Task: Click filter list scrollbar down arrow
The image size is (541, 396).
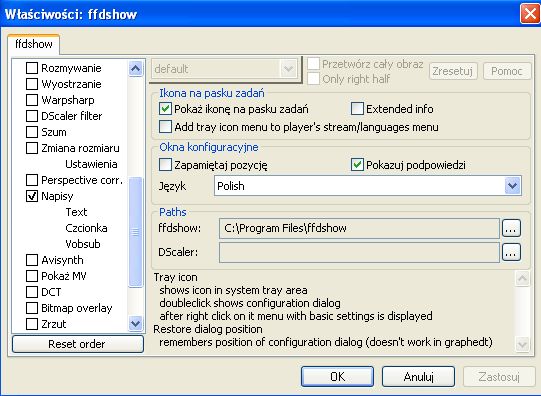Action: coord(135,323)
